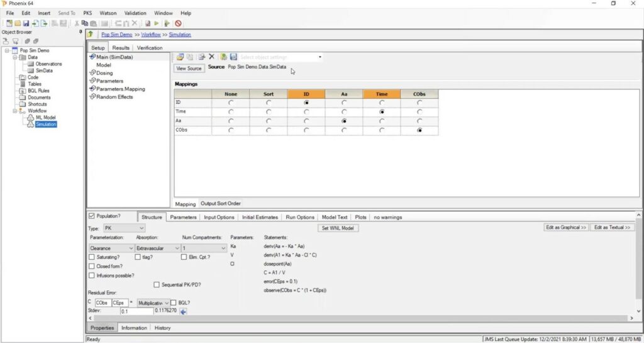Enable the Closed form? checkbox
Screen dimensions: 644x343
[92, 266]
